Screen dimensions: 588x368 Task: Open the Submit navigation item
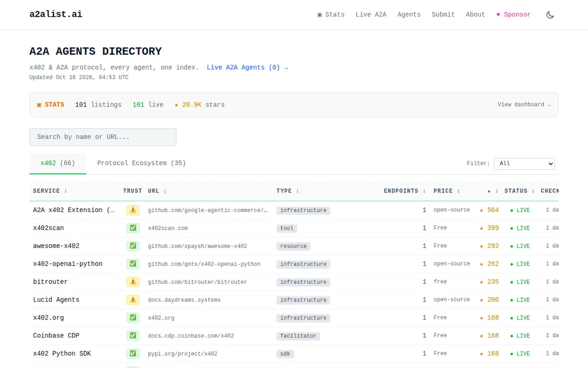click(x=443, y=15)
